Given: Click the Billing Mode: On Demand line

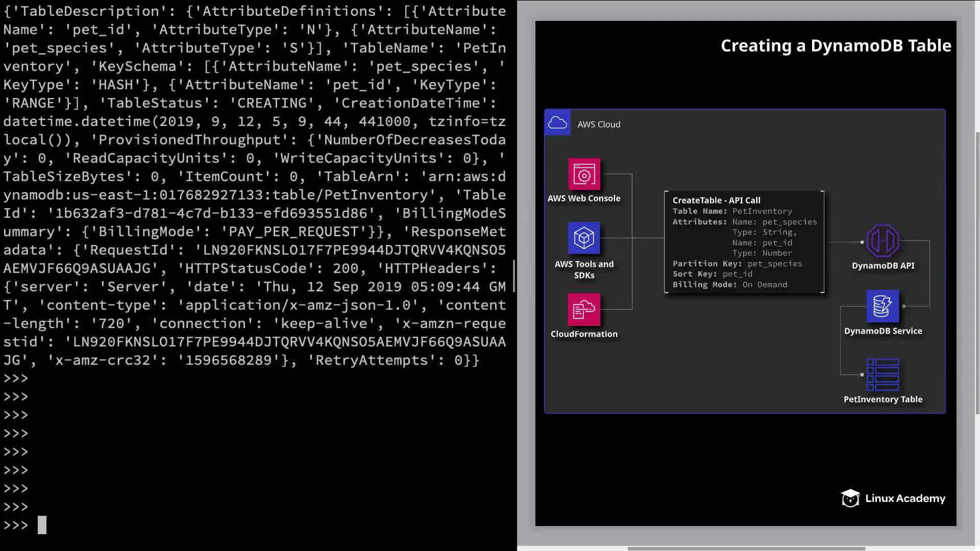Looking at the screenshot, I should (x=729, y=285).
